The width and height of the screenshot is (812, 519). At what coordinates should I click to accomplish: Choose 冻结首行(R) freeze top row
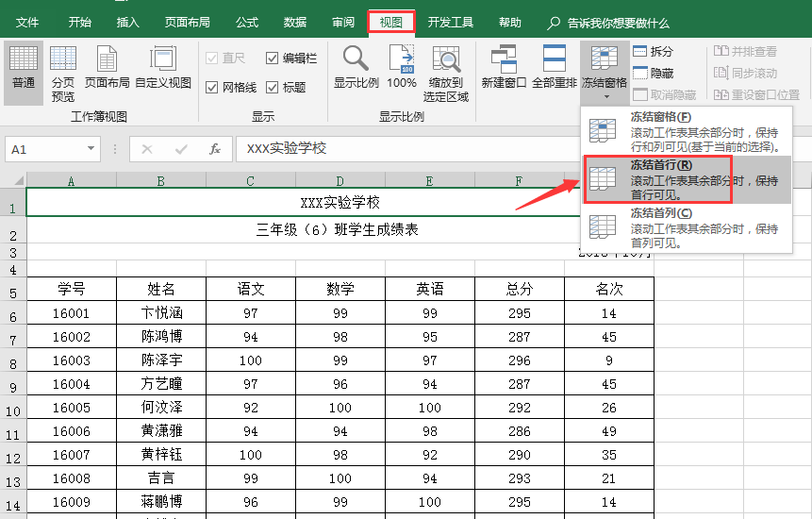click(687, 179)
